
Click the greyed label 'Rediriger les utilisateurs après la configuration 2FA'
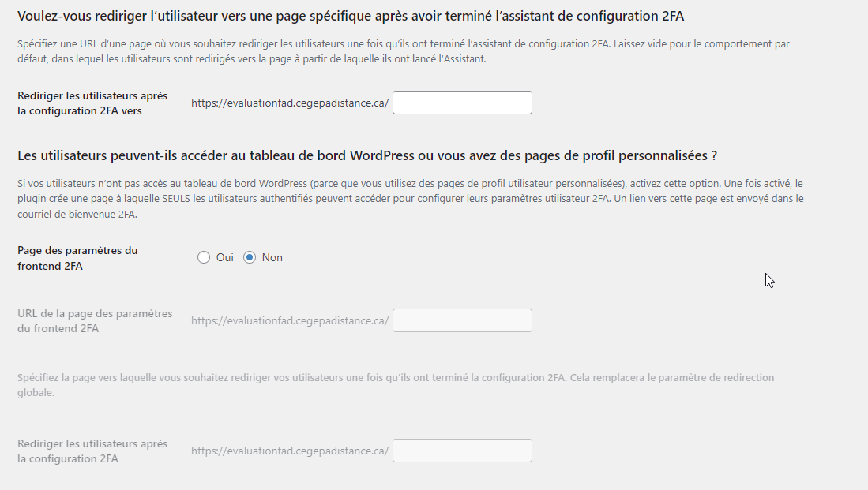(92, 451)
